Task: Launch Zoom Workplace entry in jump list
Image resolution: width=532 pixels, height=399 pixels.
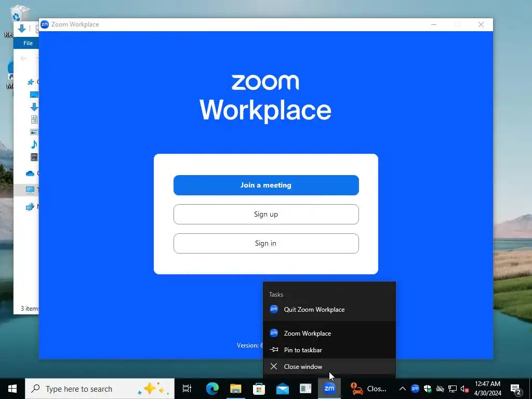Action: pyautogui.click(x=329, y=334)
